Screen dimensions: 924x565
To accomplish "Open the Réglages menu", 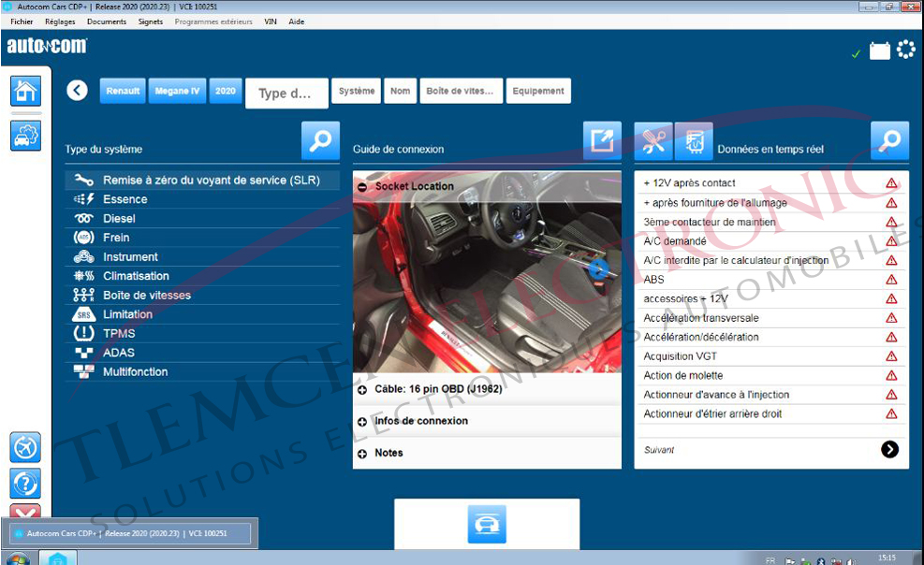I will (x=60, y=22).
